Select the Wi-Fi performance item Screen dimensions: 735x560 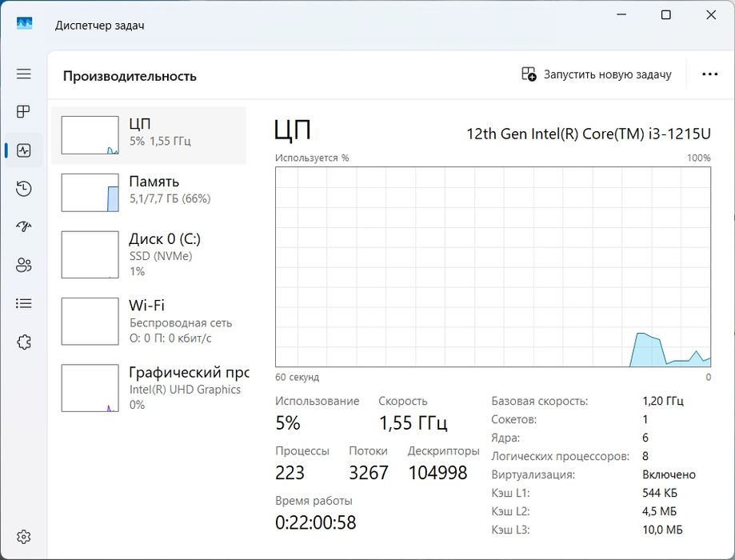pyautogui.click(x=149, y=320)
